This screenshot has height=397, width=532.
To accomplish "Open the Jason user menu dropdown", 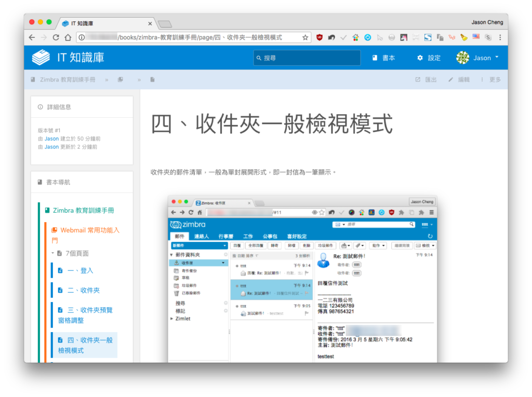I will 478,58.
